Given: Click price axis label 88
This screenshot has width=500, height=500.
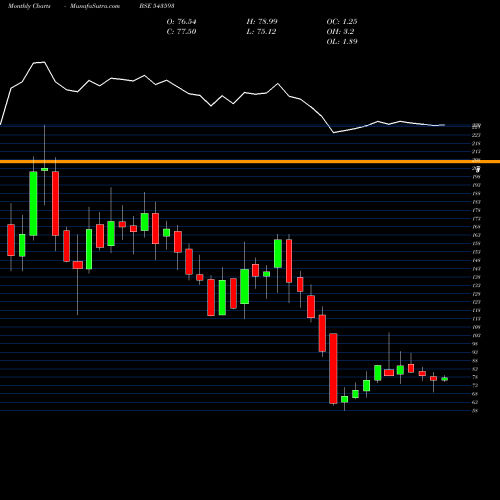Looking at the screenshot, I should point(475,361).
